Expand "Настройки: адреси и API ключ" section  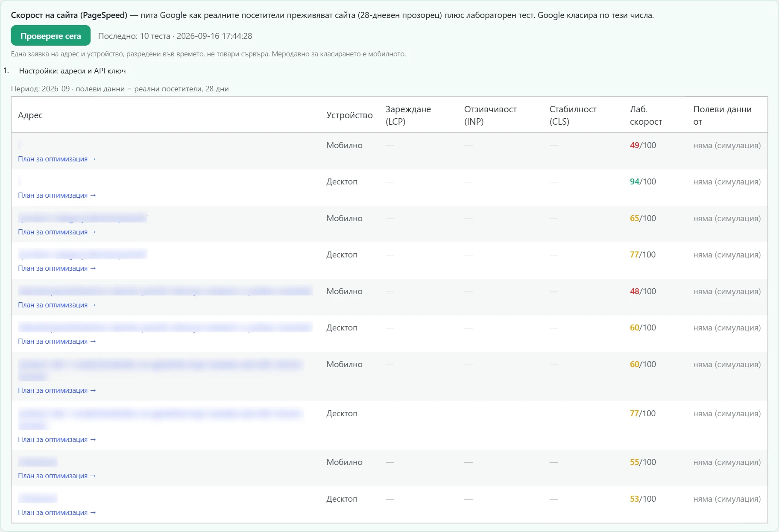[72, 71]
